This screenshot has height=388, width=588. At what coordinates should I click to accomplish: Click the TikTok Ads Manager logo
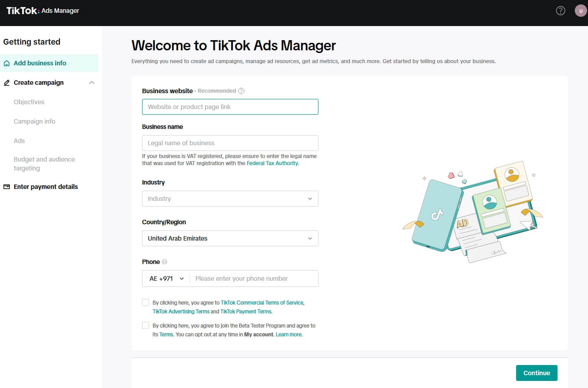(x=42, y=10)
